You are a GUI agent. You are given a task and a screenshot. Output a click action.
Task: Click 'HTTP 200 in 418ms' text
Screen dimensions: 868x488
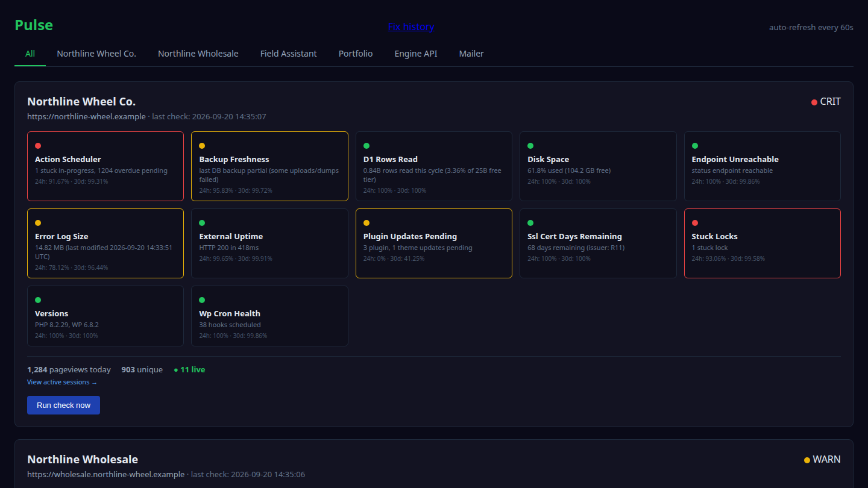[229, 248]
